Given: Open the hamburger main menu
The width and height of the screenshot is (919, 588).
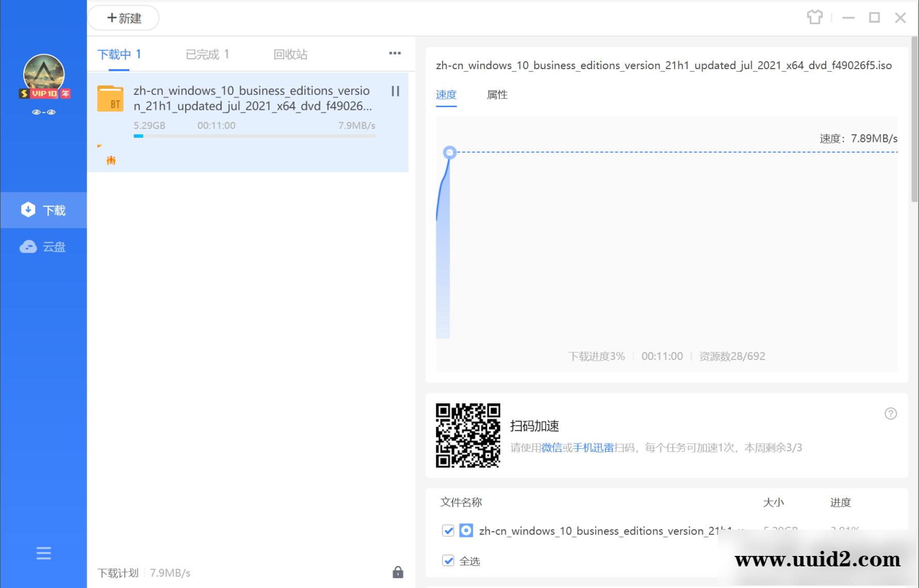Looking at the screenshot, I should click(x=44, y=553).
